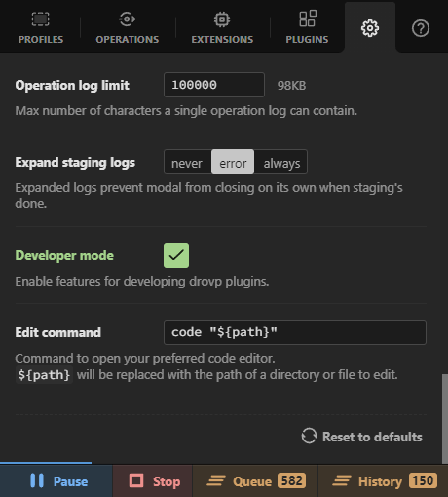The image size is (448, 497).
Task: Open the Extensions tab
Action: click(x=222, y=27)
